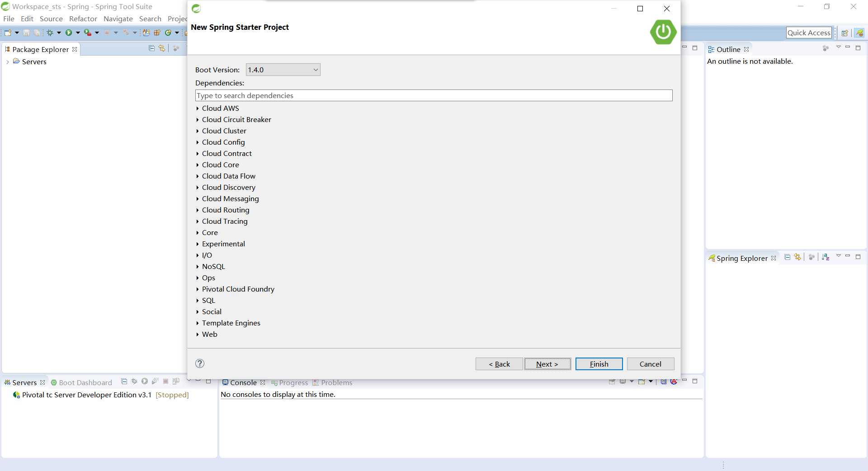868x471 pixels.
Task: Expand the SQL dependency group
Action: click(198, 301)
